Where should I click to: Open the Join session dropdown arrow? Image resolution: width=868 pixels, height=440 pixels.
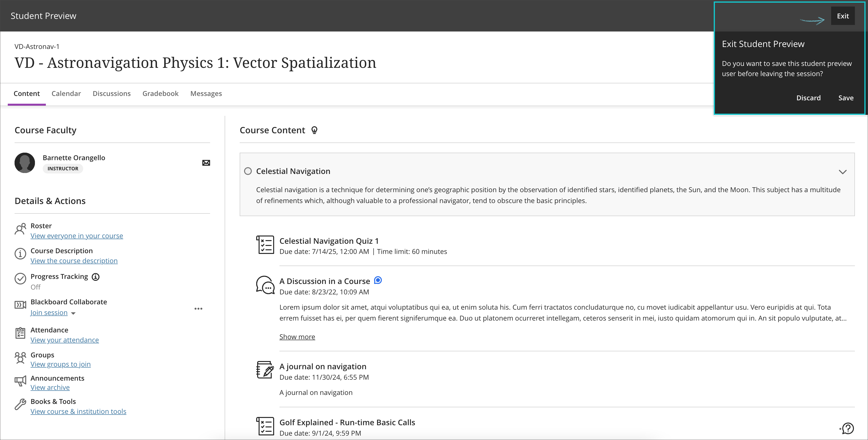tap(74, 314)
